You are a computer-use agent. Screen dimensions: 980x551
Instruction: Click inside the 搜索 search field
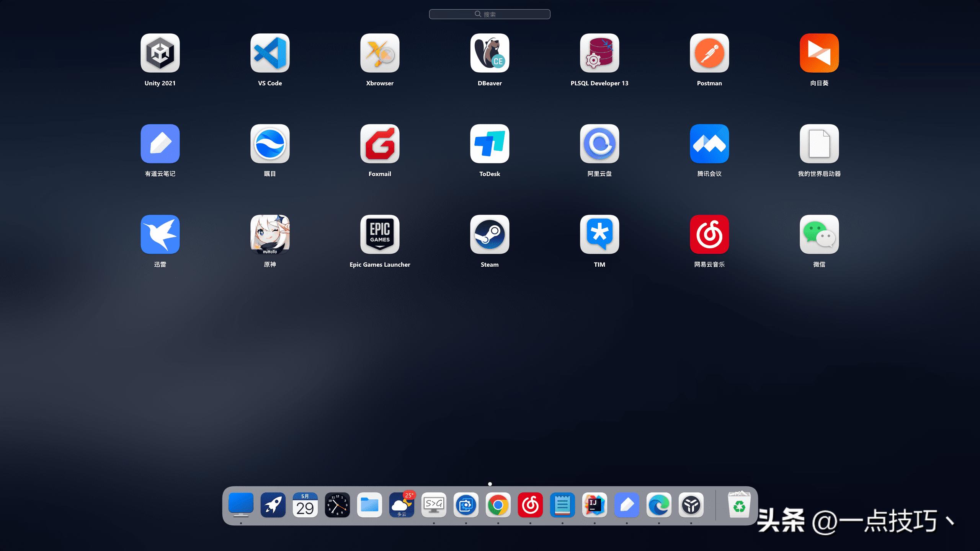(x=490, y=14)
